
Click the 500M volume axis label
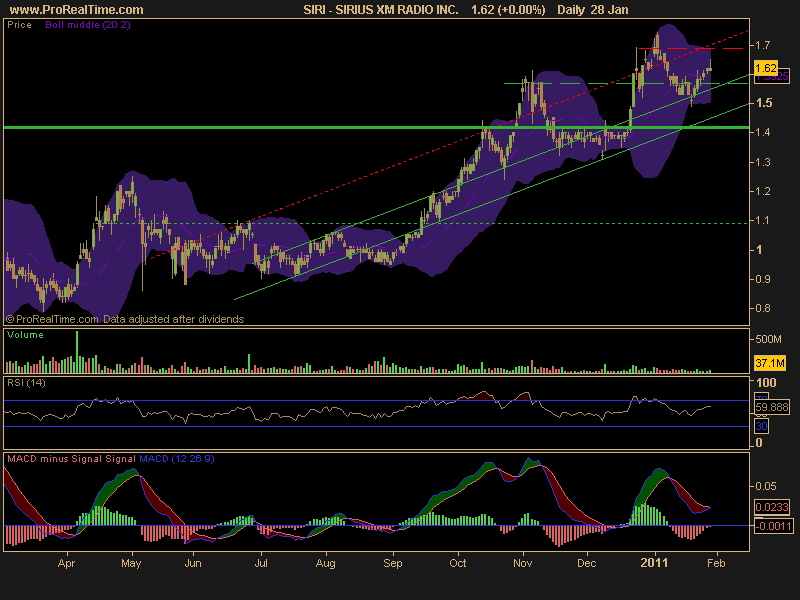point(768,339)
